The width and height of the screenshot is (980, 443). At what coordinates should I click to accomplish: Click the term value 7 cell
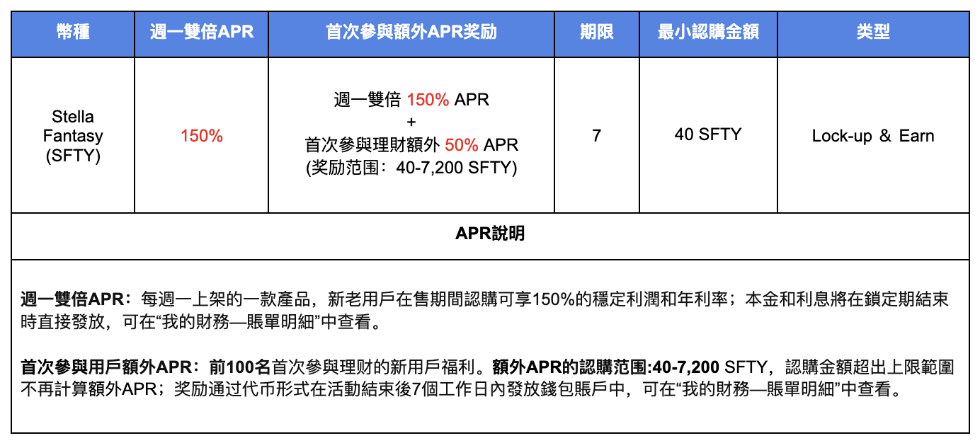point(596,135)
